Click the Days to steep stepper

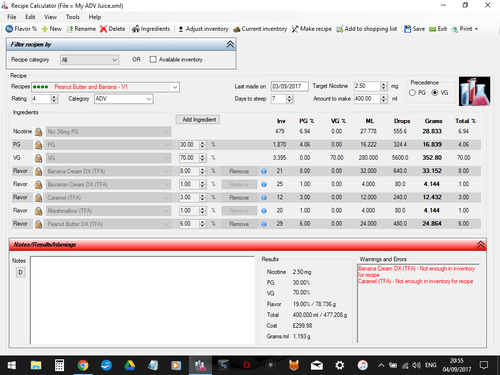[289, 99]
